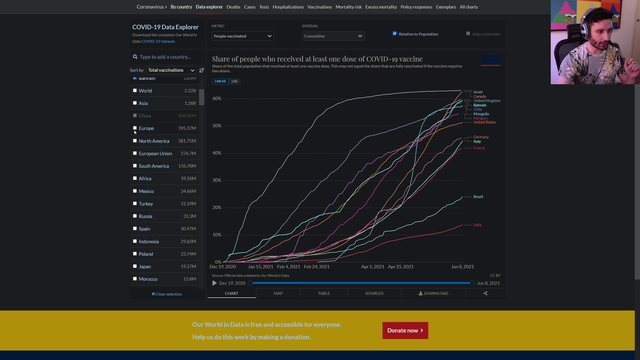Click the United States label in chart legend

[x=484, y=122]
